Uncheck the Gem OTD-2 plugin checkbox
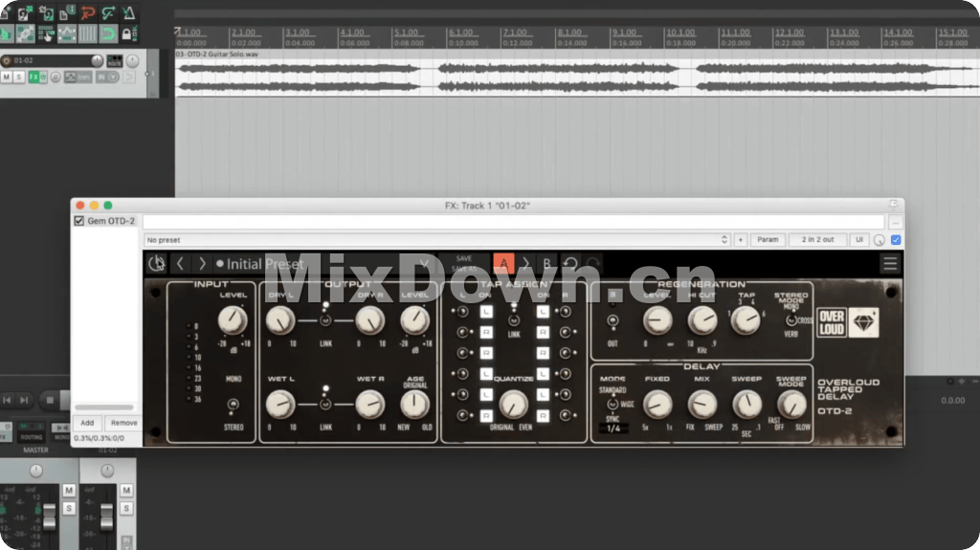This screenshot has height=550, width=980. [79, 221]
